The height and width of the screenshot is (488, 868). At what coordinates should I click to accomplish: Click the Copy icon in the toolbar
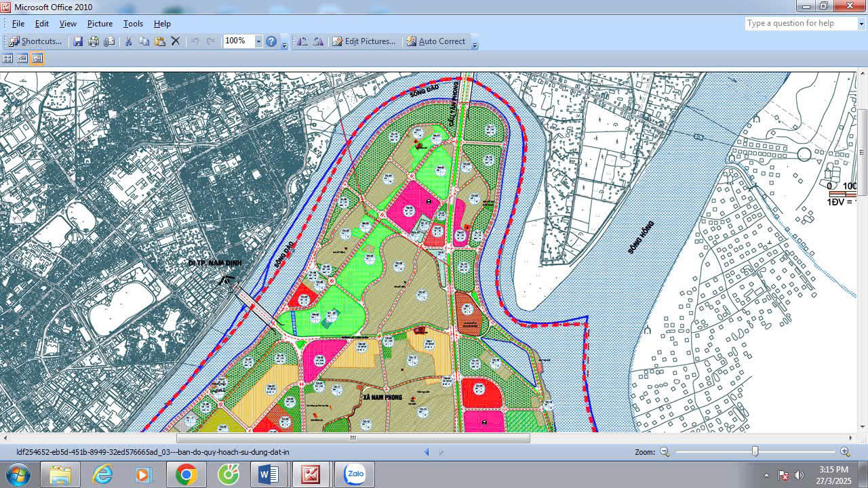tap(144, 41)
